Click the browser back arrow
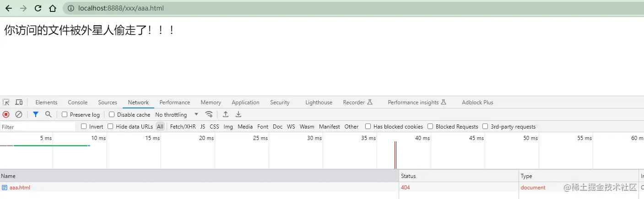 (8, 8)
